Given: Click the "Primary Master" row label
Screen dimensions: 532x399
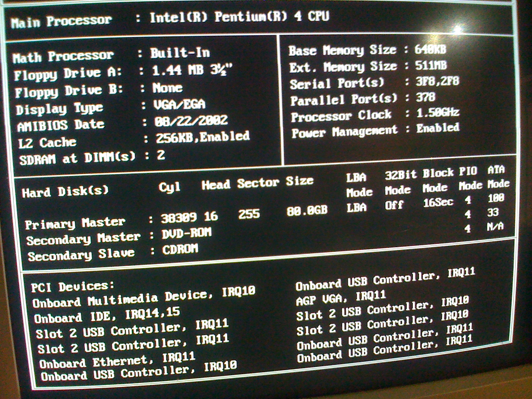Looking at the screenshot, I should [75, 223].
